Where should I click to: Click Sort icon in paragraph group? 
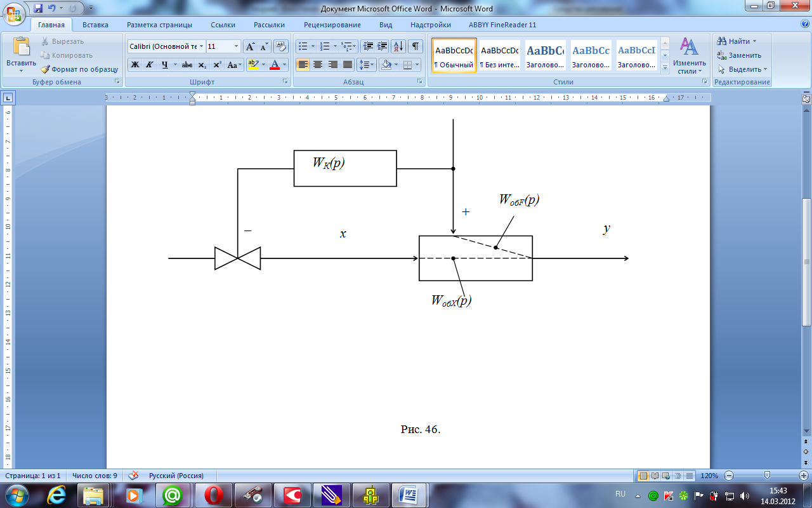(398, 46)
